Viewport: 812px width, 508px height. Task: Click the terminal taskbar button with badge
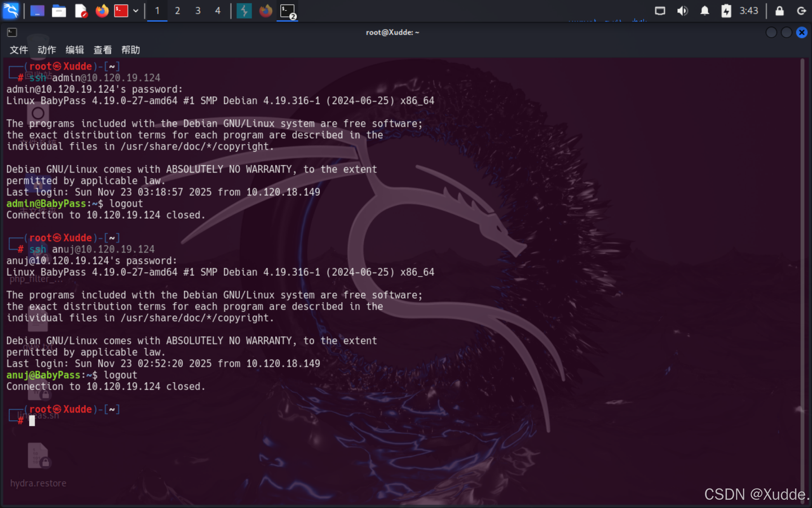[x=287, y=11]
